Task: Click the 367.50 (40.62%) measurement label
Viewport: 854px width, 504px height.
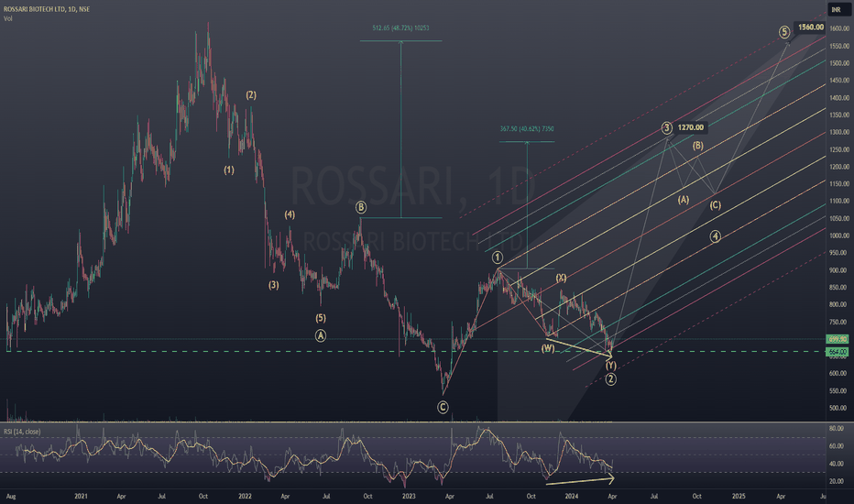Action: tap(527, 129)
